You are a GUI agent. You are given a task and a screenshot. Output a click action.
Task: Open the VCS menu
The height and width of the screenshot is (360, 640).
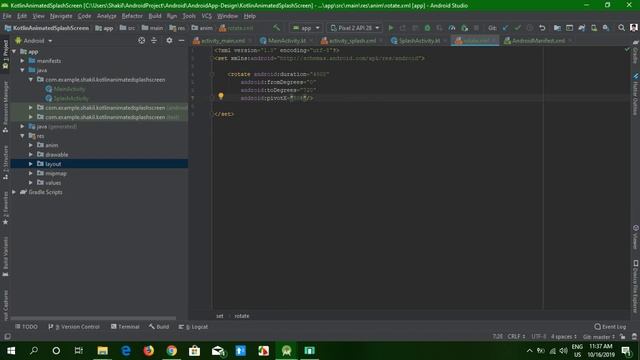pyautogui.click(x=207, y=16)
